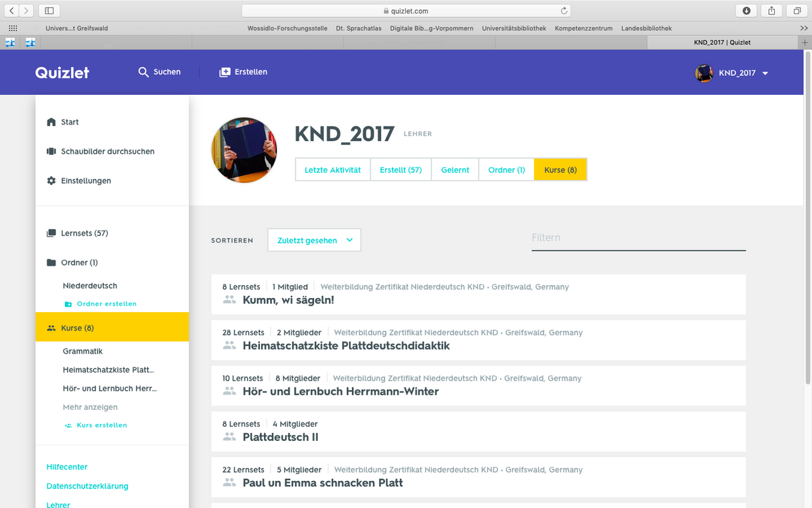
Task: Expand Mehr anzeigen in course list
Action: pos(90,407)
